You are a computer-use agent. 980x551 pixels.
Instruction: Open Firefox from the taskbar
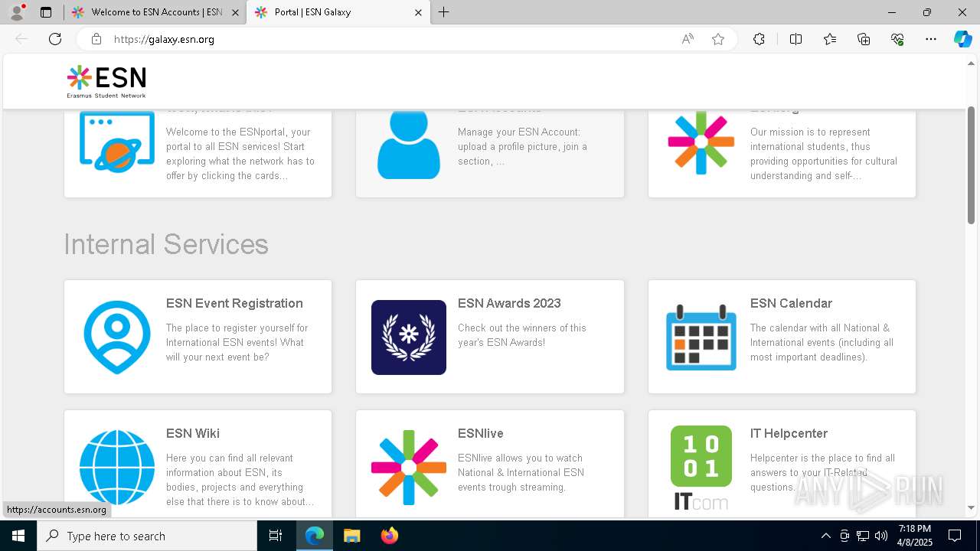pyautogui.click(x=390, y=536)
